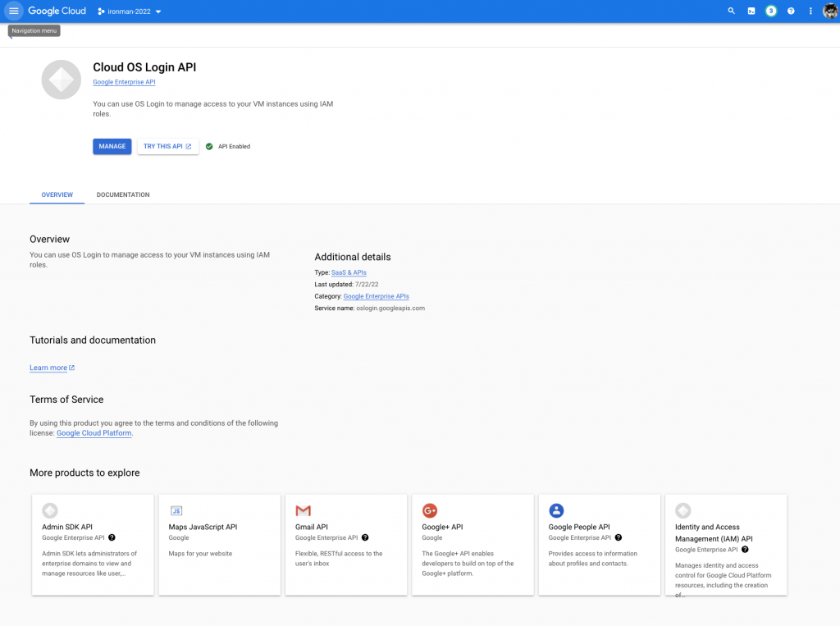This screenshot has width=840, height=626.
Task: Open the Google Enterprise APIs category link
Action: [376, 296]
